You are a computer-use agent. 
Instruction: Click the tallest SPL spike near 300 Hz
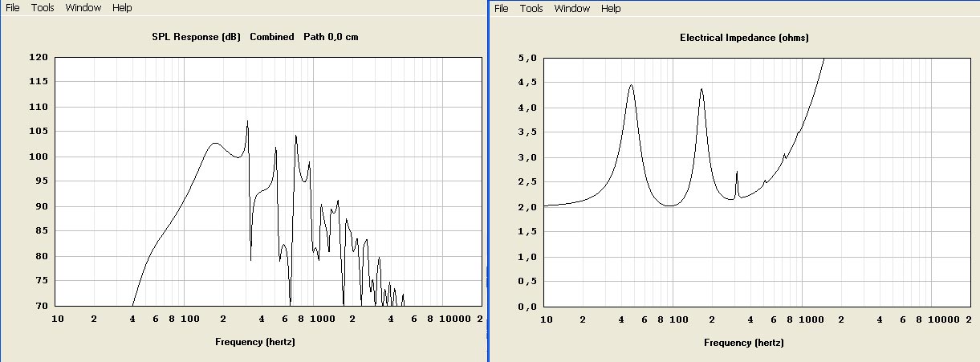(x=247, y=123)
